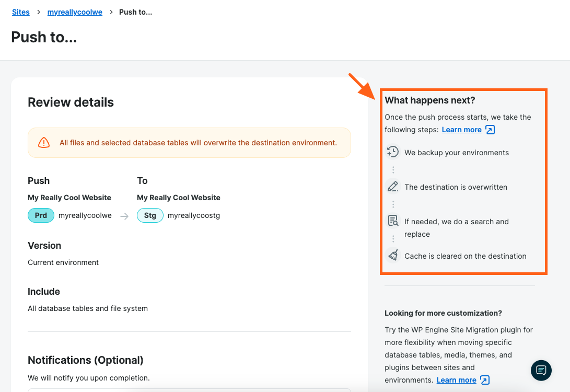Open the Sites breadcrumb link
Viewport: 570px width, 392px height.
pyautogui.click(x=21, y=12)
